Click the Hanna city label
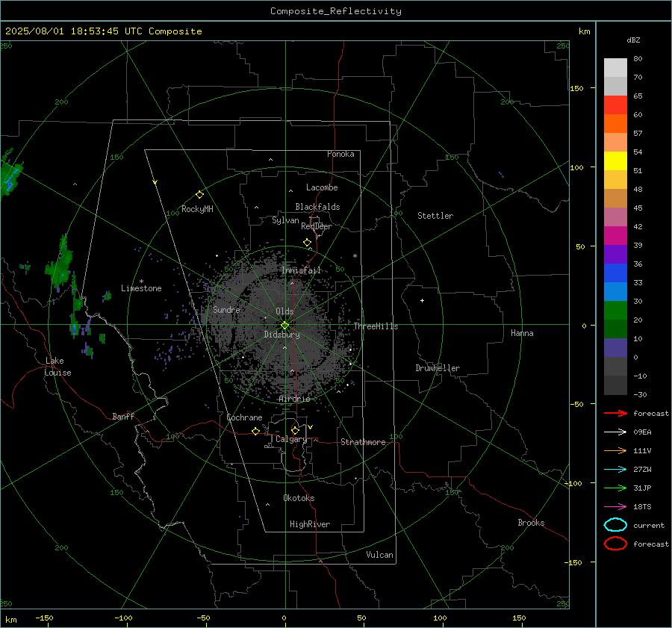Image resolution: width=672 pixels, height=628 pixels. 522,333
